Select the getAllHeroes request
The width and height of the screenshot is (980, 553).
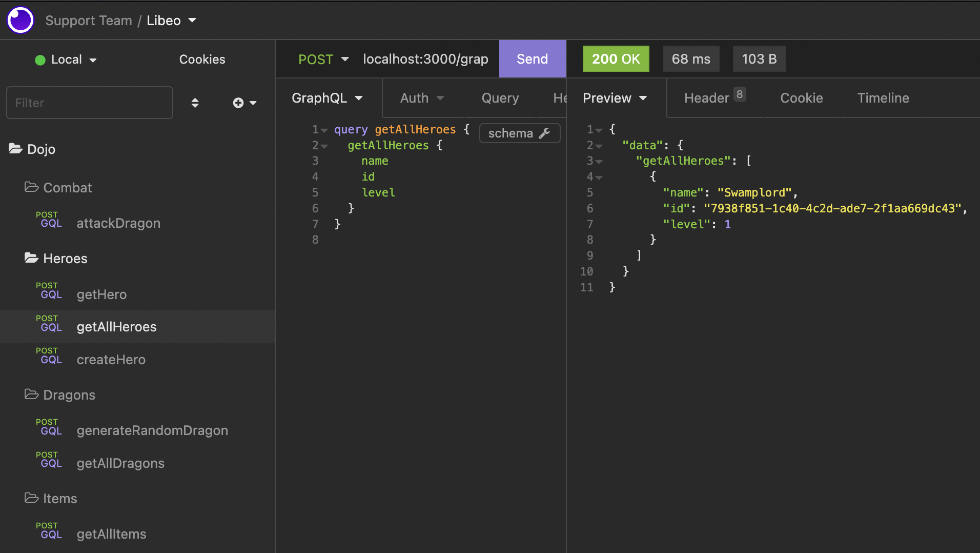137,326
